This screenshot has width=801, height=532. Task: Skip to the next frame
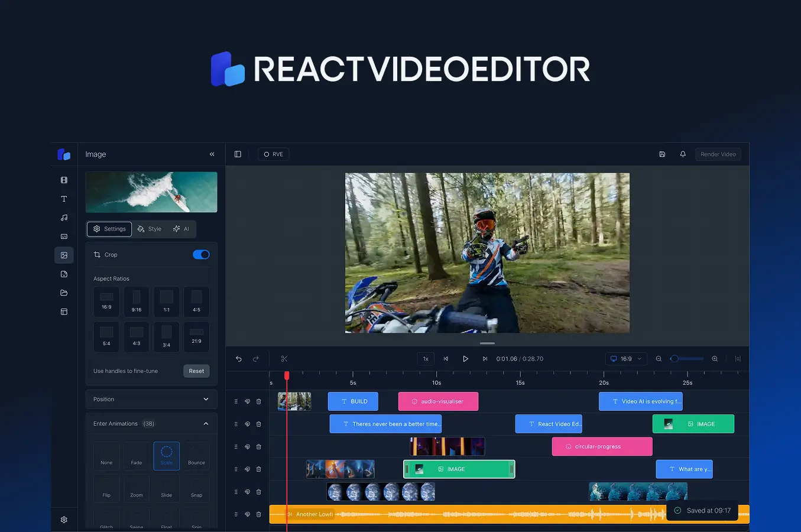(x=485, y=359)
